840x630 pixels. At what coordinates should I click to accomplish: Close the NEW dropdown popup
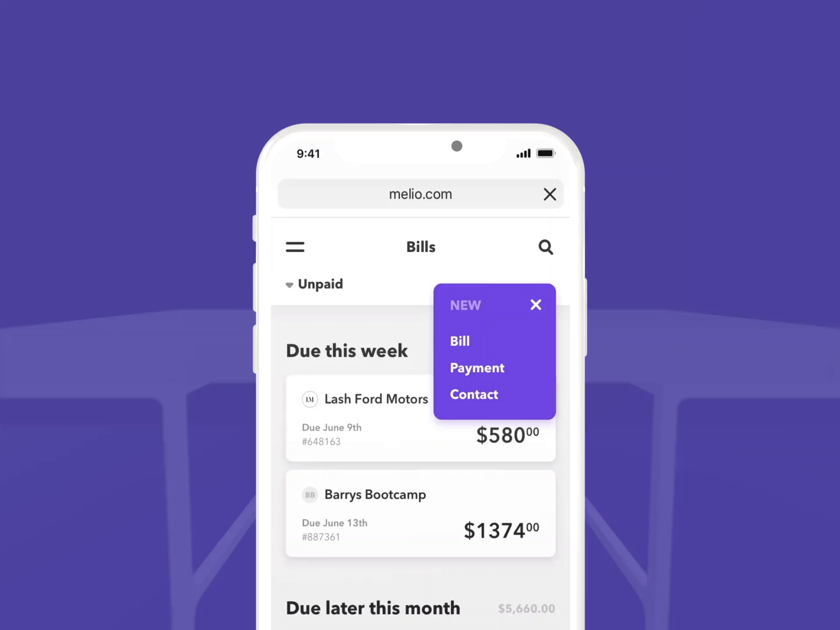tap(535, 305)
